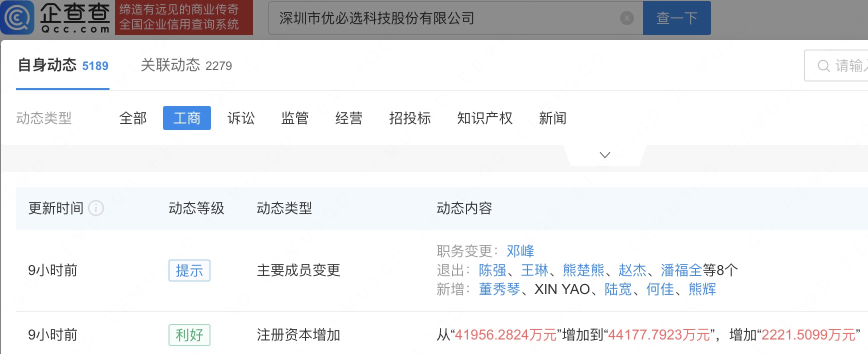Select the 经营 type filter
The image size is (868, 354).
click(349, 118)
